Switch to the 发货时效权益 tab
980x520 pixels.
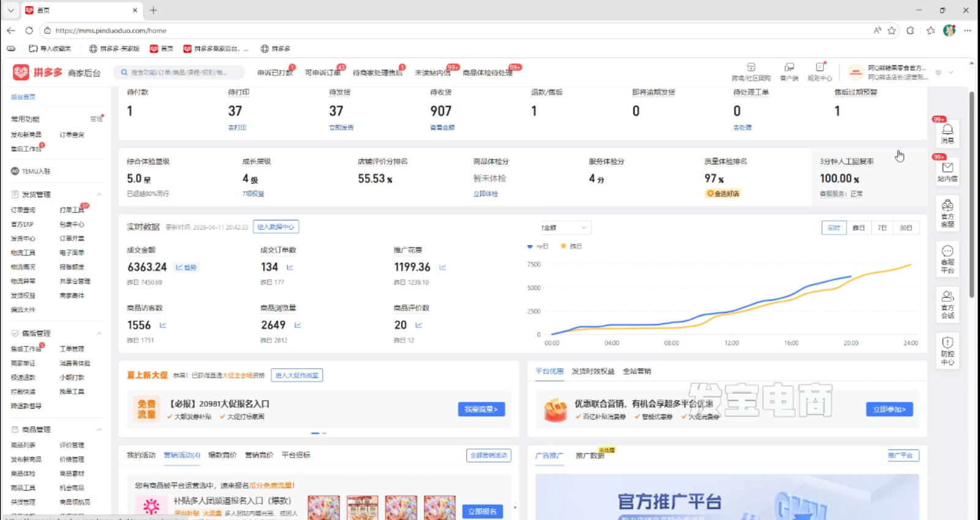click(592, 371)
